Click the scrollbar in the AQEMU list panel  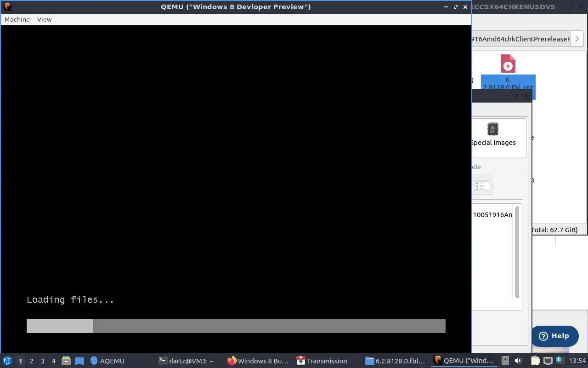(x=517, y=252)
